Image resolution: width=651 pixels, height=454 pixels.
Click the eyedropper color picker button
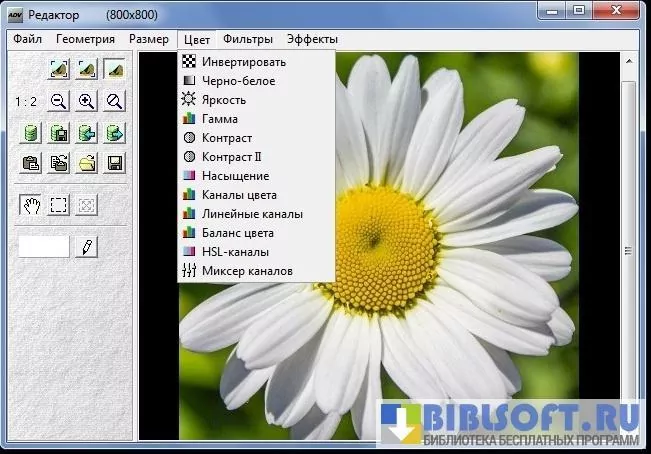point(87,246)
